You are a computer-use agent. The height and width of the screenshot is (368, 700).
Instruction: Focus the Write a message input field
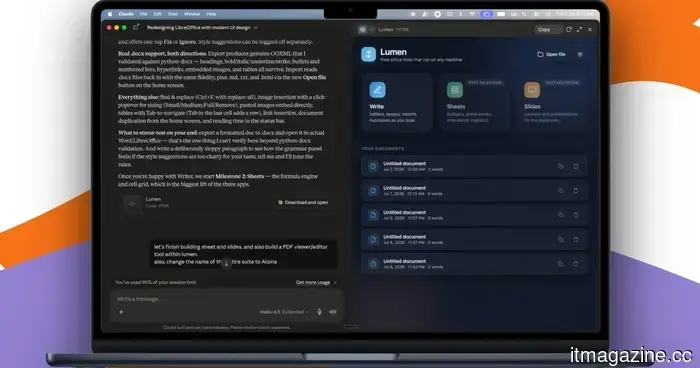coord(226,299)
